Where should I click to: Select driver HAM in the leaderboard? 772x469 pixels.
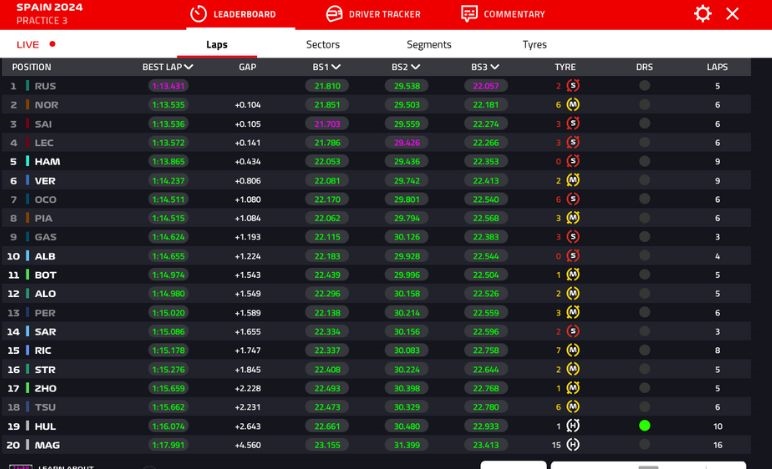(x=46, y=162)
